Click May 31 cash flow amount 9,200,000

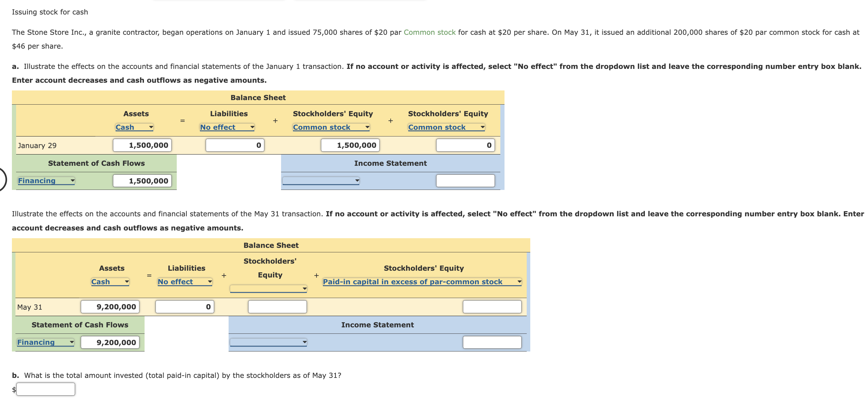coord(110,342)
